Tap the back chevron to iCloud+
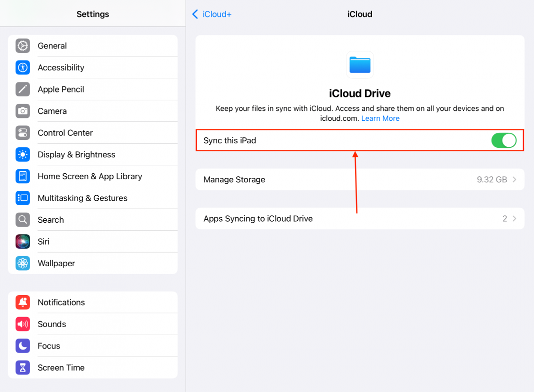 pos(195,14)
